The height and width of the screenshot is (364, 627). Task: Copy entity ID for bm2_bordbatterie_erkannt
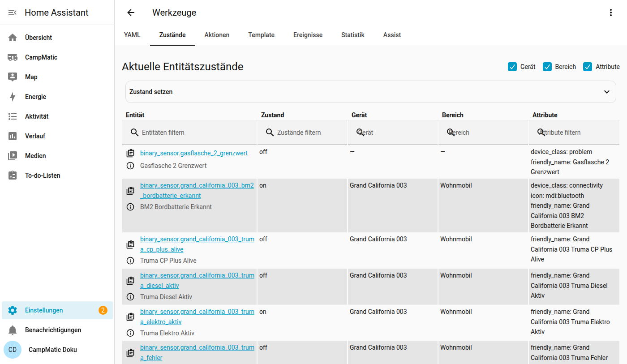click(130, 191)
